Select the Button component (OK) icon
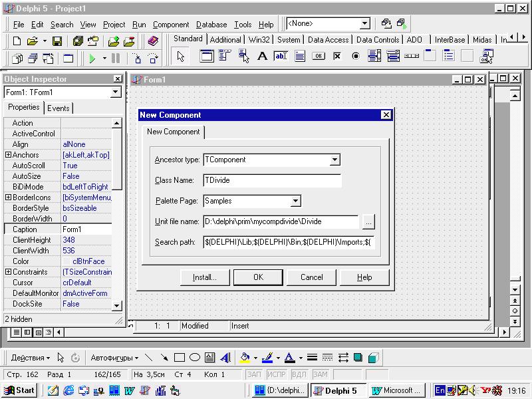The width and height of the screenshot is (532, 399). tap(319, 56)
